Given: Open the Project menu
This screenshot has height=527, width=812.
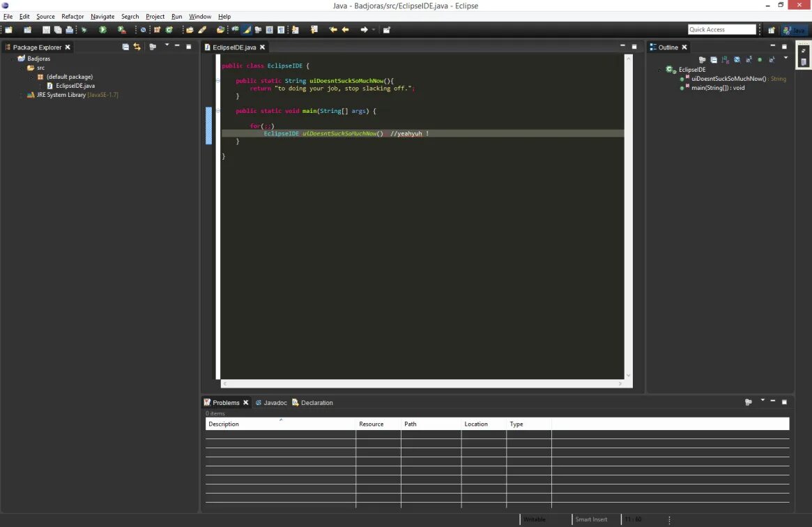Looking at the screenshot, I should [x=155, y=17].
